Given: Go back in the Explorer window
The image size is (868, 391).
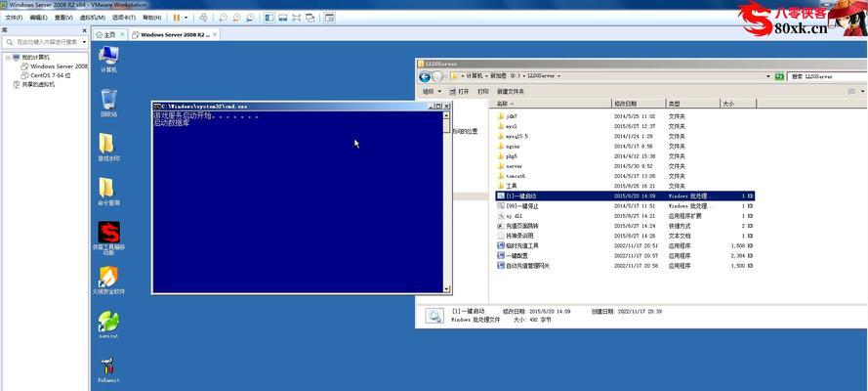Looking at the screenshot, I should (425, 76).
